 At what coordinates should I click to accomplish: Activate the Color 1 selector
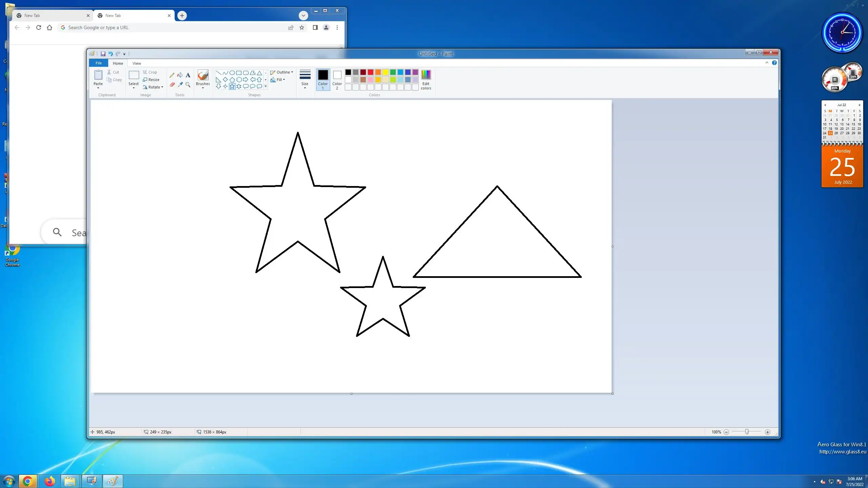click(323, 79)
